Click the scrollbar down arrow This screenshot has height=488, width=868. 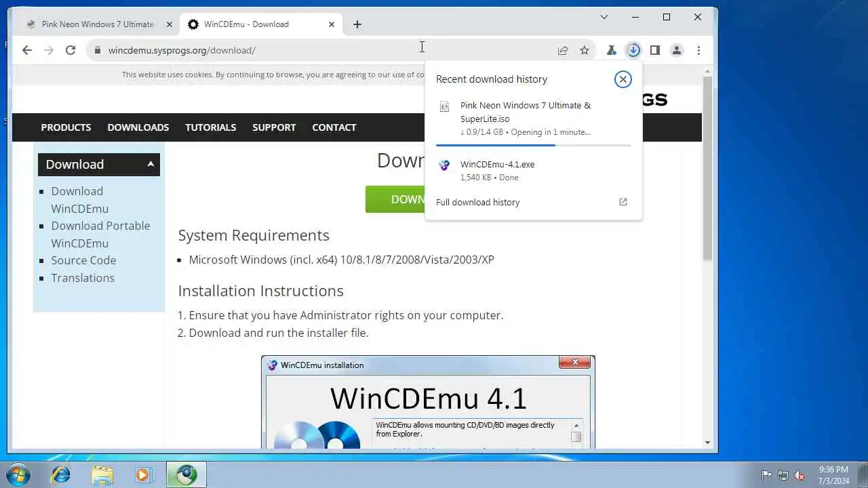click(x=707, y=443)
